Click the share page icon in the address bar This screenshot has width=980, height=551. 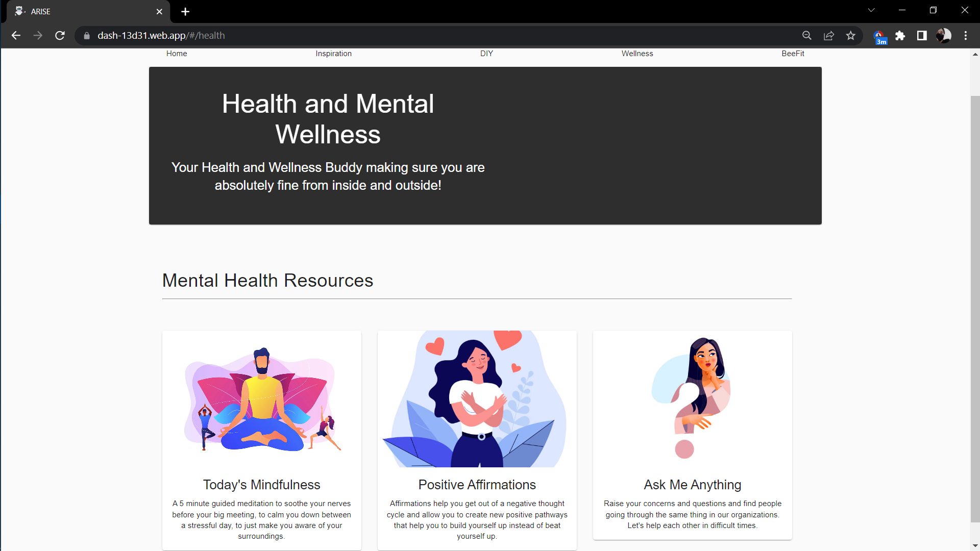[829, 36]
